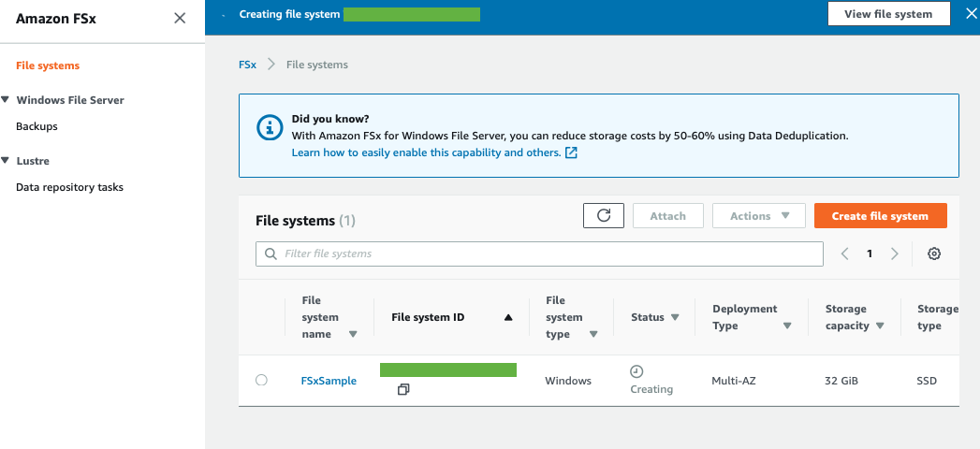The image size is (980, 449).
Task: Click the info icon in Did you know box
Action: point(269,129)
